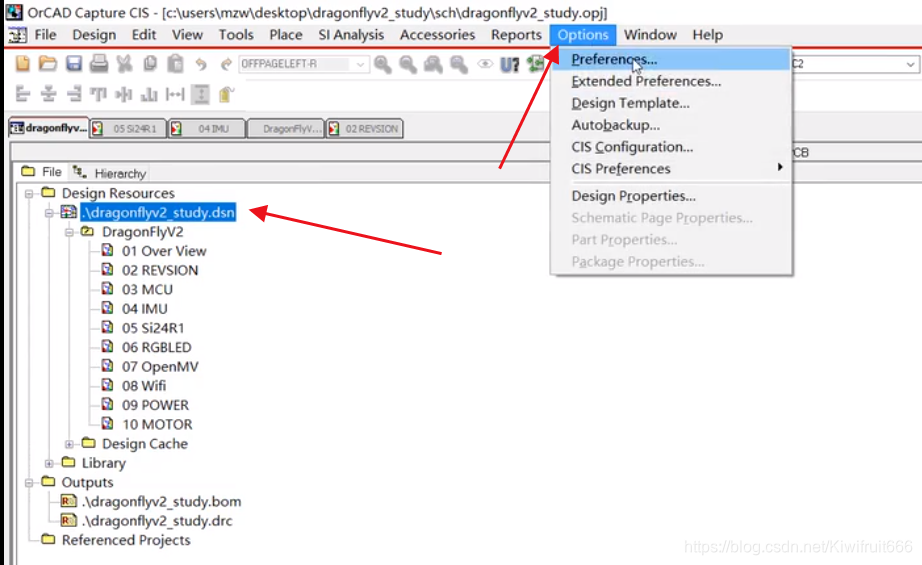Click the Save diskette icon
This screenshot has width=922, height=565.
tap(73, 64)
